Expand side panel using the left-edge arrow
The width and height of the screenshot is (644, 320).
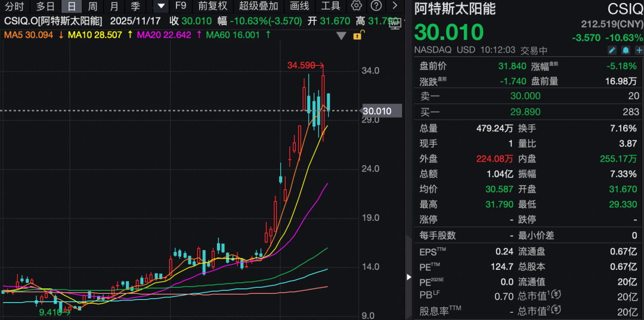click(408, 277)
